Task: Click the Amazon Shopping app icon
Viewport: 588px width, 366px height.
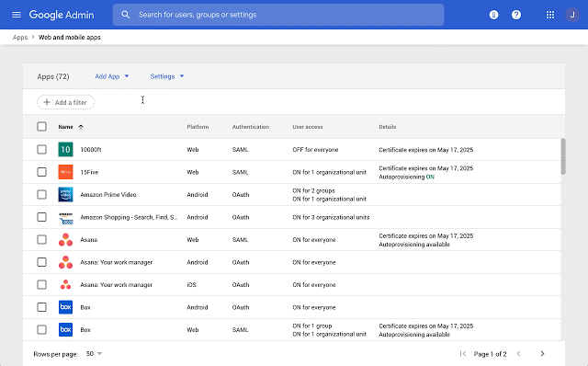Action: (65, 217)
